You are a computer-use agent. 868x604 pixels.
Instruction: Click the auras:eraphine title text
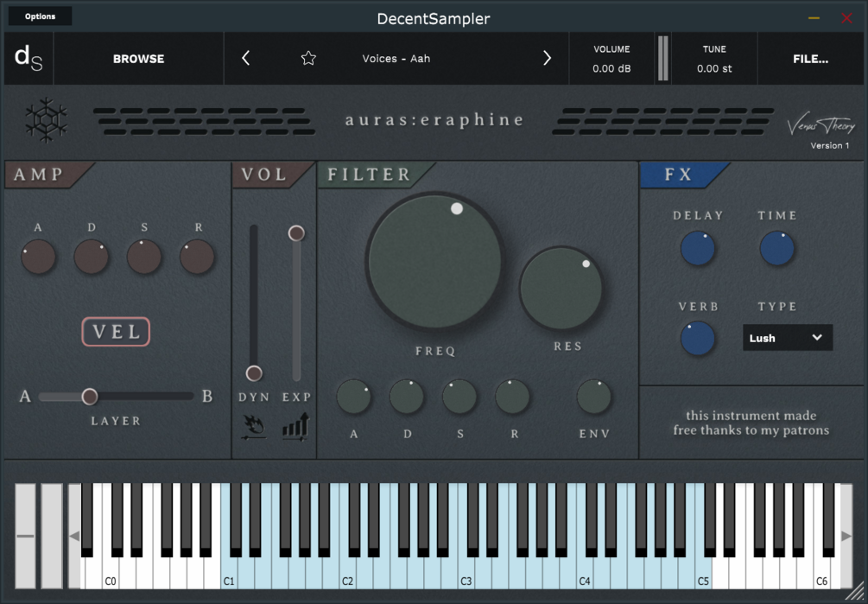(x=434, y=119)
